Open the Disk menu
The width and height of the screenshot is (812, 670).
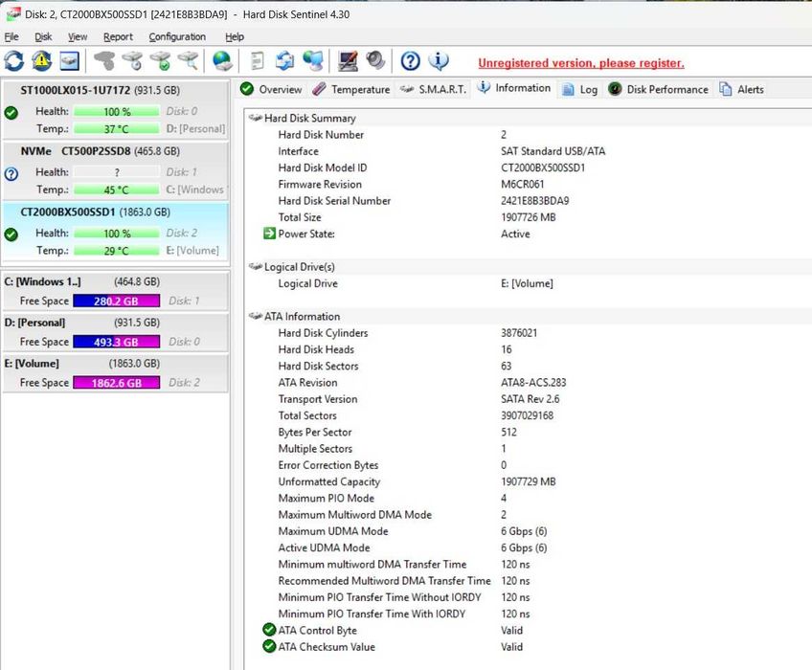click(43, 36)
